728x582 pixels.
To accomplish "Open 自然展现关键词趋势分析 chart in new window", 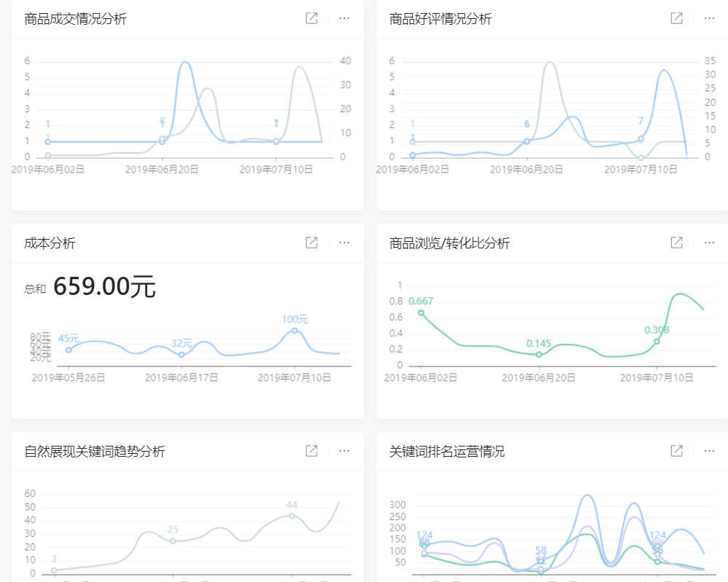I will coord(311,451).
